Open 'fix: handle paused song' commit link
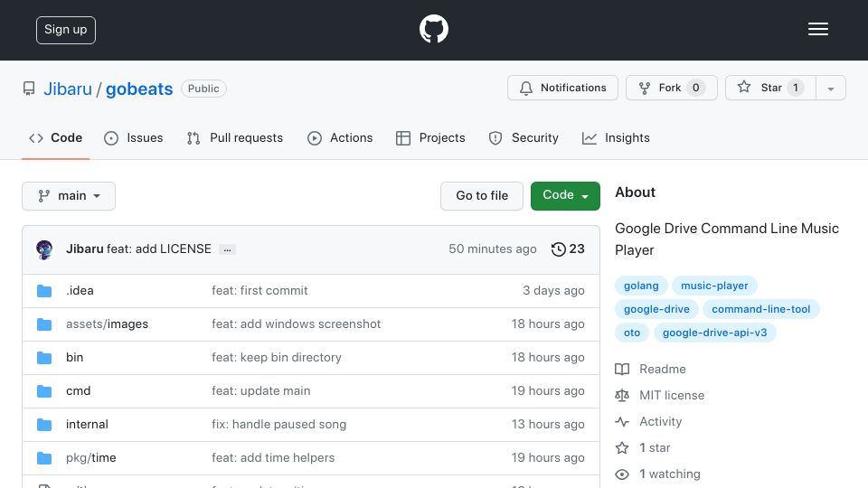Viewport: 868px width, 488px height. click(x=279, y=425)
